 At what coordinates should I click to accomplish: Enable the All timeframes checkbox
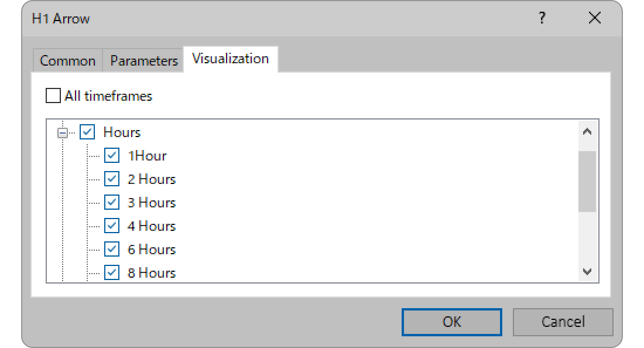(x=53, y=95)
